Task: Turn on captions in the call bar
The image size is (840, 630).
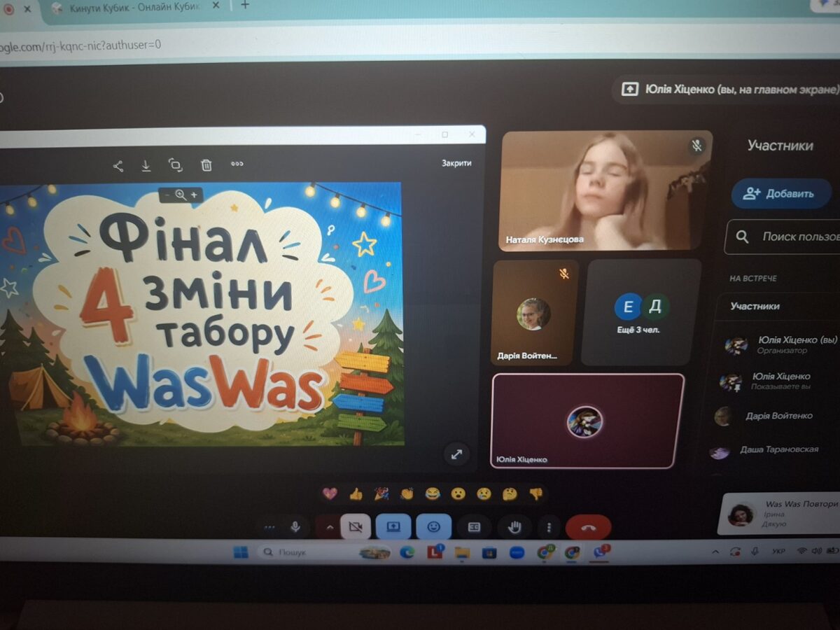Action: click(x=474, y=527)
